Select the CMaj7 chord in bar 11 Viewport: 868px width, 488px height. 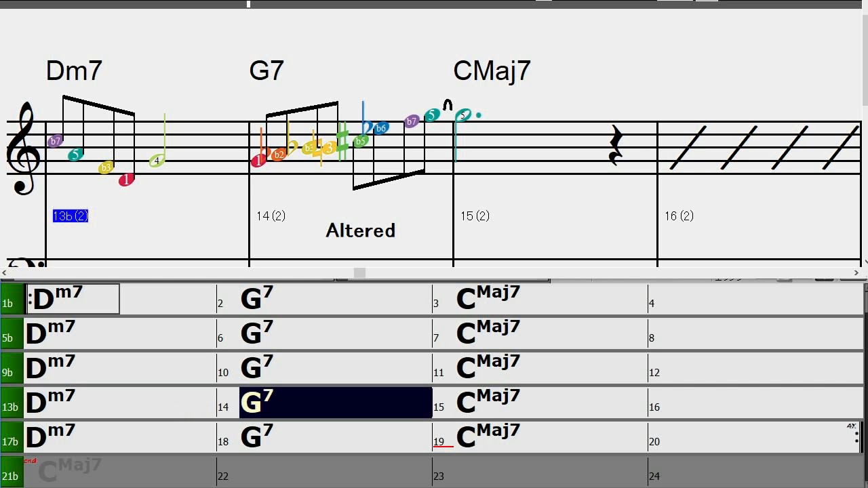488,367
